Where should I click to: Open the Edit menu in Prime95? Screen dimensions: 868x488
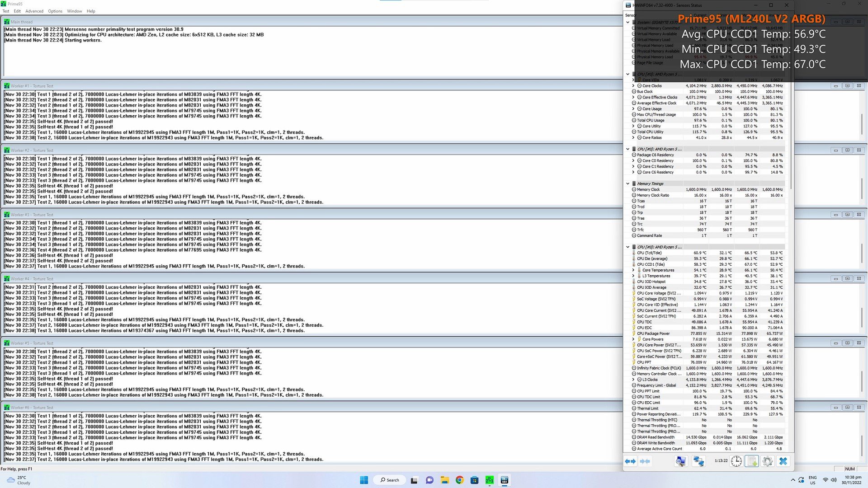(x=17, y=11)
